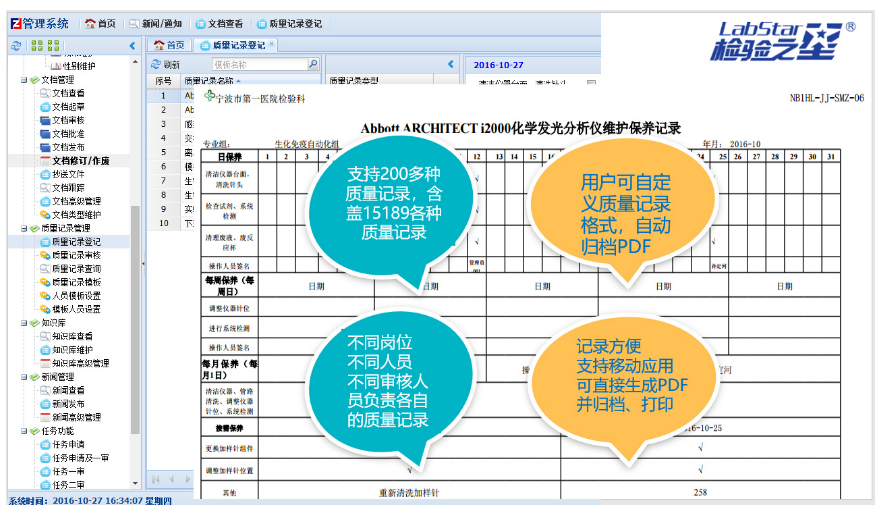The width and height of the screenshot is (879, 510).
Task: Click the 文档发布 folder icon in the tree
Action: coord(45,147)
